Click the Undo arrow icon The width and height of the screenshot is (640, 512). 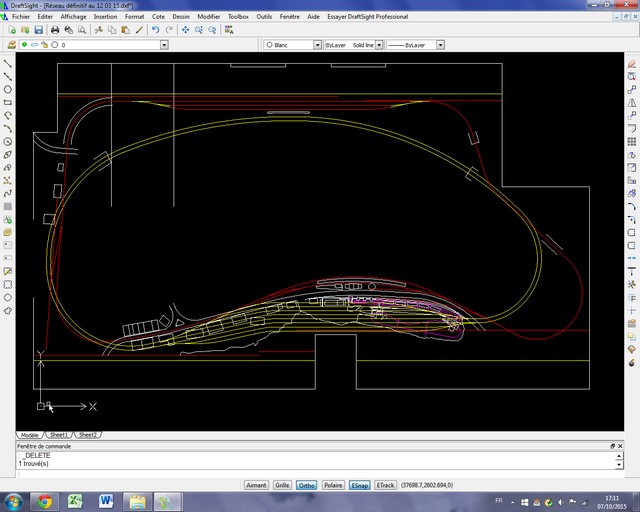(x=156, y=30)
